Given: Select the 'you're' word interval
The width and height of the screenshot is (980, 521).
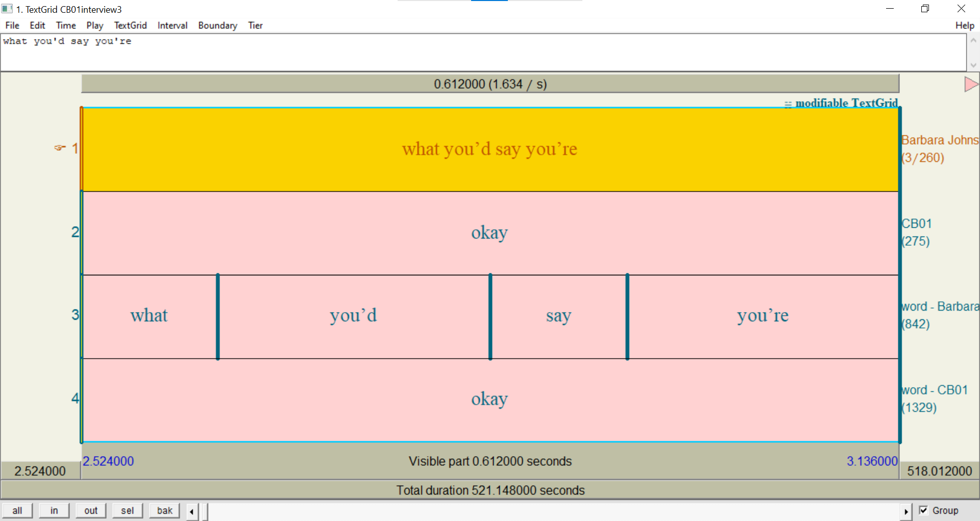Looking at the screenshot, I should (763, 316).
